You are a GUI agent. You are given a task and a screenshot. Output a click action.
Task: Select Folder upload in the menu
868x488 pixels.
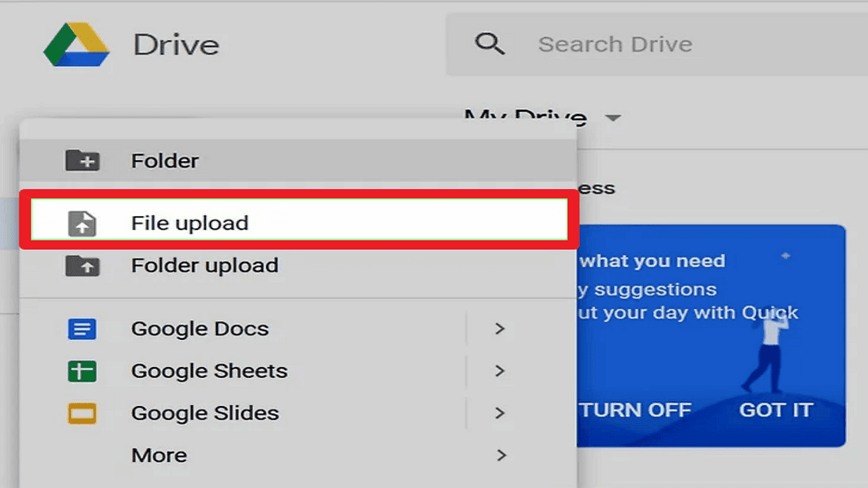tap(298, 266)
